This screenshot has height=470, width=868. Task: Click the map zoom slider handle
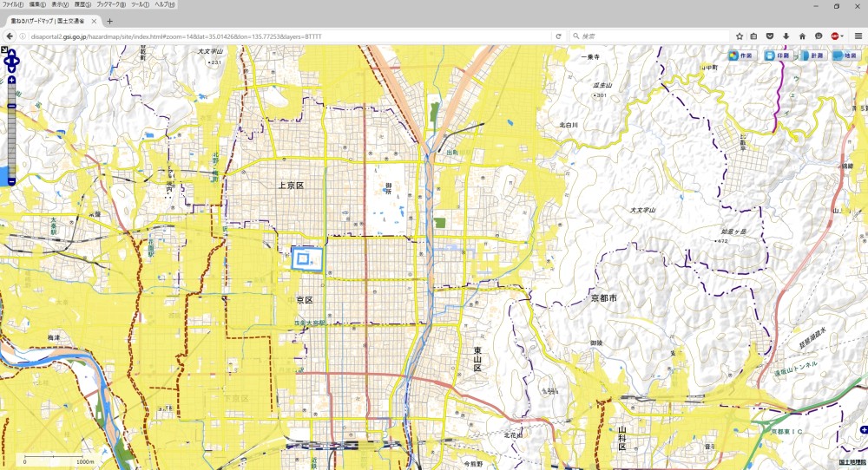point(11,106)
